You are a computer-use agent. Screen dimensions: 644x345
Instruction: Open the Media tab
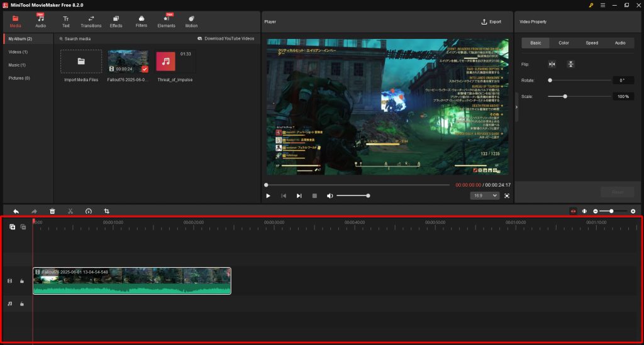tap(15, 21)
